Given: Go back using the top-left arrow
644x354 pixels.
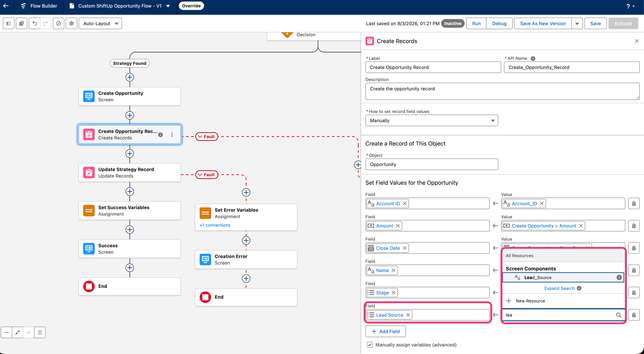Looking at the screenshot, I should pyautogui.click(x=6, y=6).
